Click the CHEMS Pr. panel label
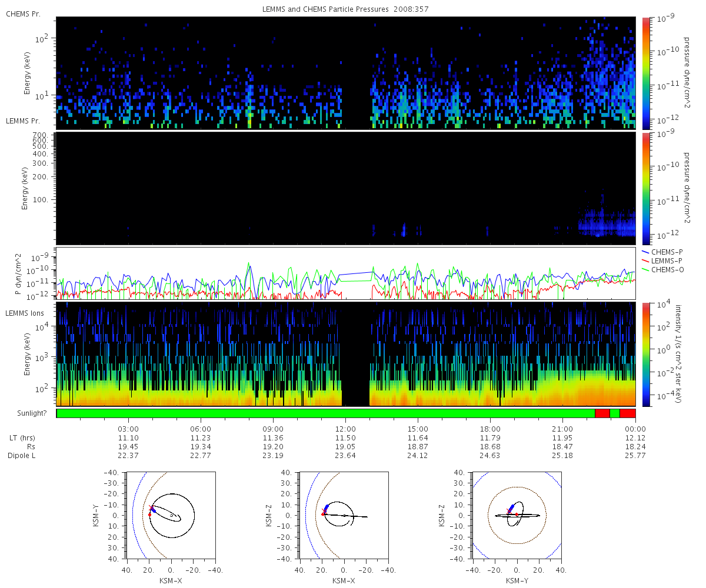This screenshot has width=706, height=588. (x=23, y=14)
